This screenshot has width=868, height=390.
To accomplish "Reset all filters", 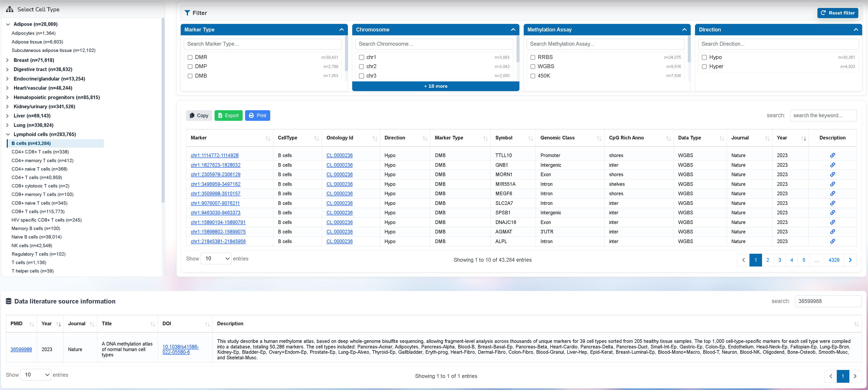I will point(837,13).
